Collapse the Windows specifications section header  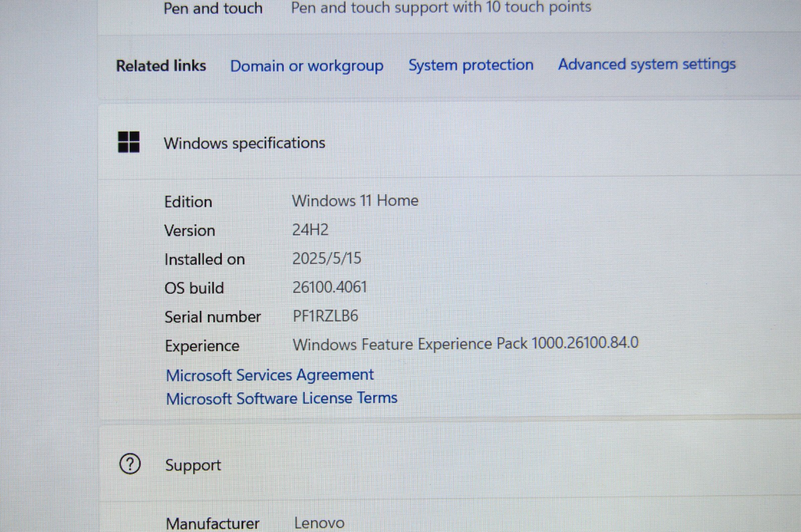click(x=449, y=142)
